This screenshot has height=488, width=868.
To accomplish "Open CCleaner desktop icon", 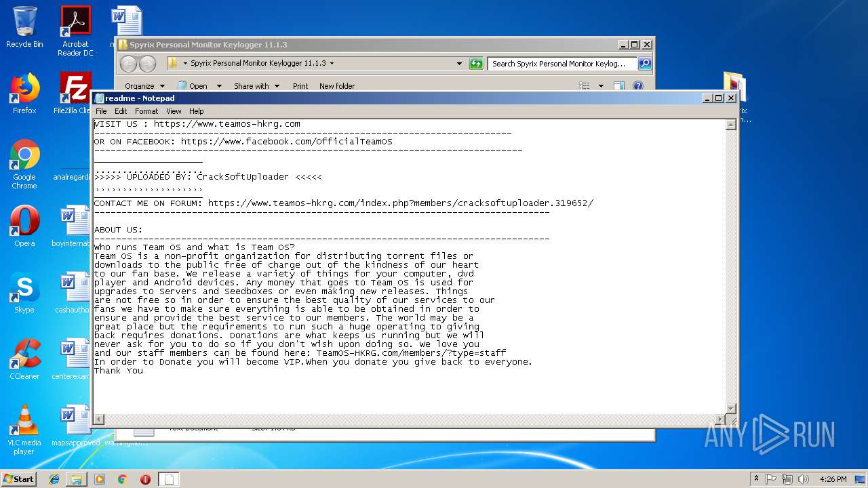I will tap(24, 359).
